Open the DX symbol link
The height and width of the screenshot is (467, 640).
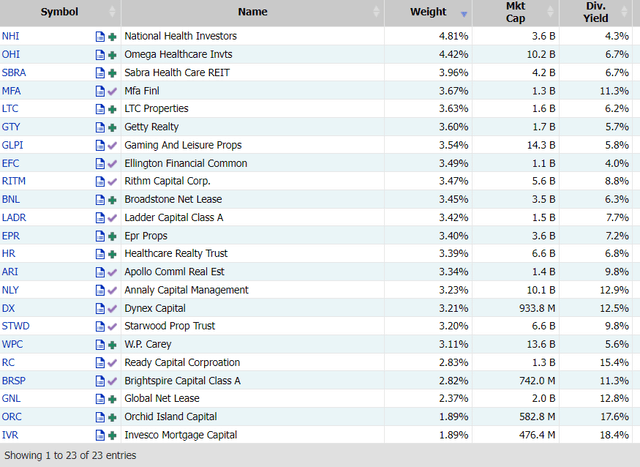(8, 308)
